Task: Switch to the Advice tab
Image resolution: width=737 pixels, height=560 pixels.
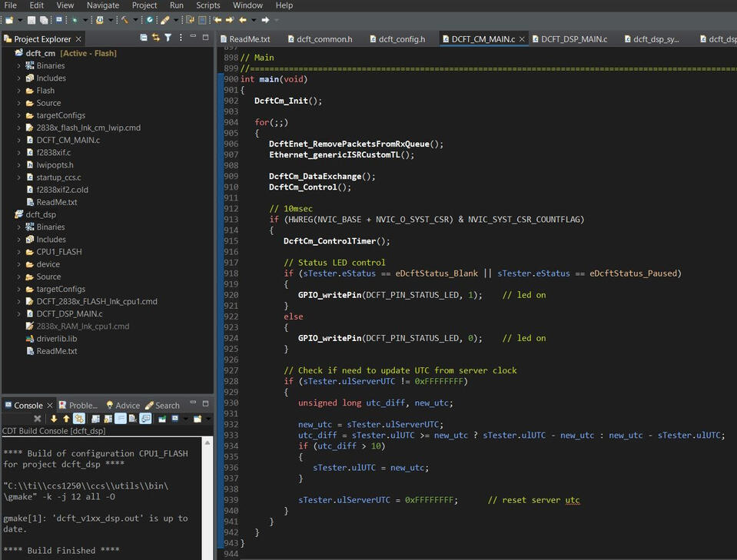Action: 123,406
